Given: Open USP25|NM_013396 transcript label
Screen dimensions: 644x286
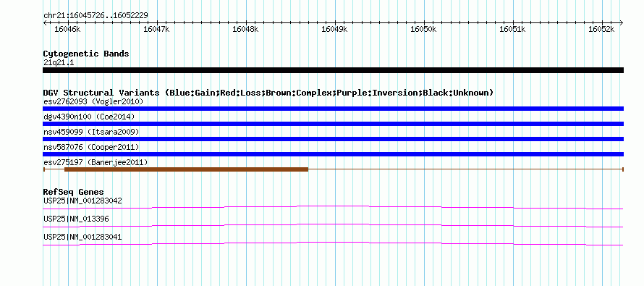Looking at the screenshot, I should click(76, 219).
